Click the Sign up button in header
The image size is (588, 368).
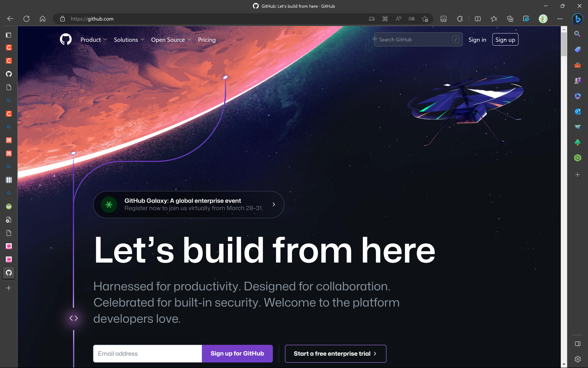505,39
